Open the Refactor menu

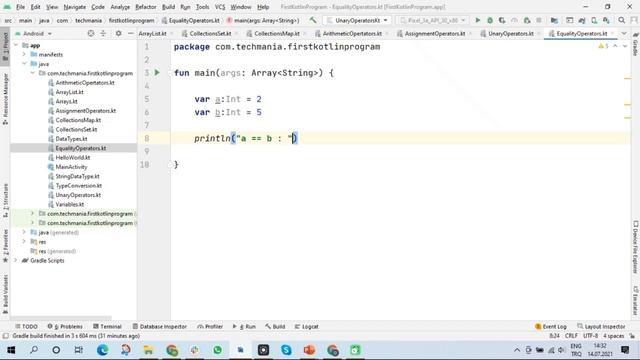[x=146, y=7]
